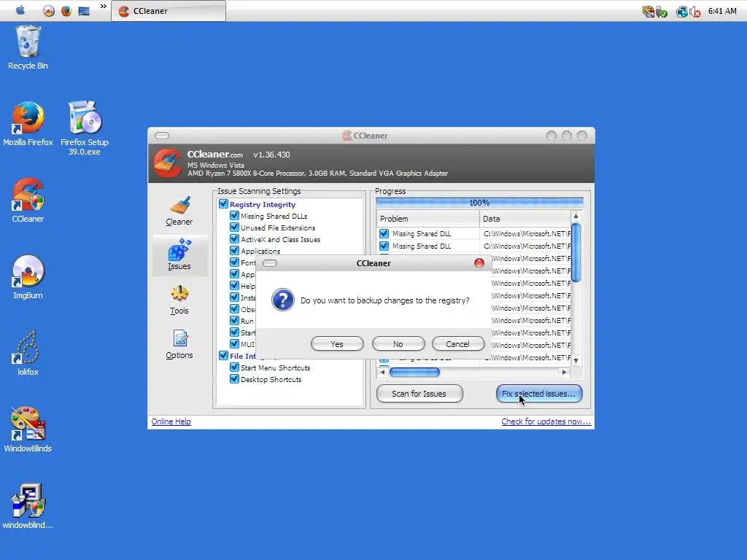Viewport: 747px width, 560px height.
Task: Click Scan for Issues button
Action: point(419,394)
